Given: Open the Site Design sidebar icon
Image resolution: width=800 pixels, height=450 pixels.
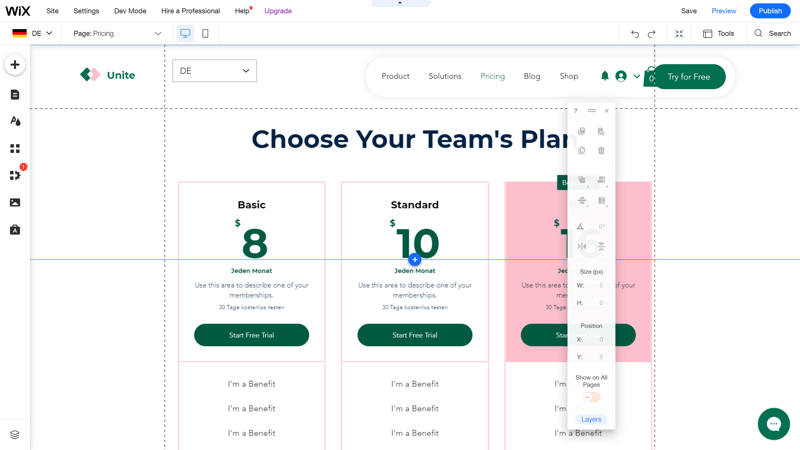Looking at the screenshot, I should 15,121.
